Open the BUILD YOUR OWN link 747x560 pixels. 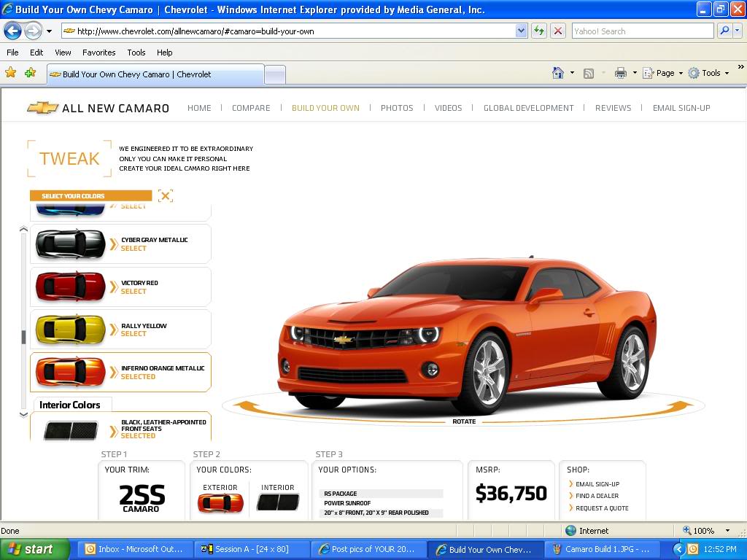(325, 108)
